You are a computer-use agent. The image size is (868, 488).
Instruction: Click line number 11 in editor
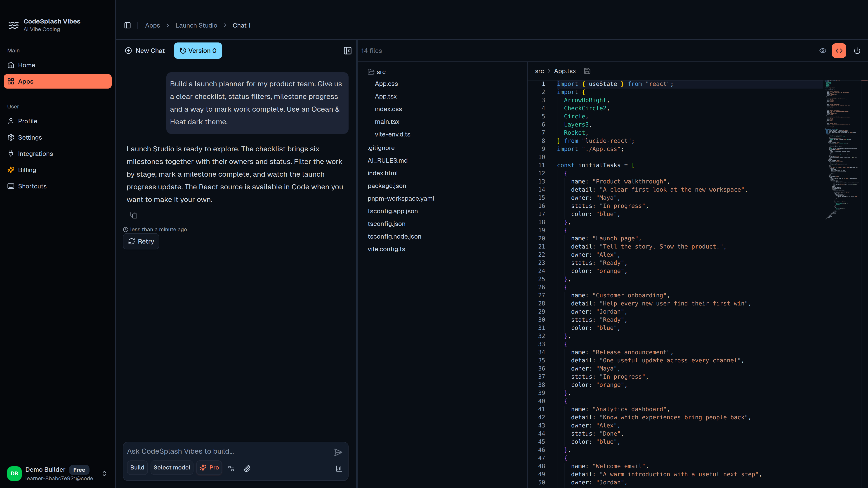click(x=541, y=165)
